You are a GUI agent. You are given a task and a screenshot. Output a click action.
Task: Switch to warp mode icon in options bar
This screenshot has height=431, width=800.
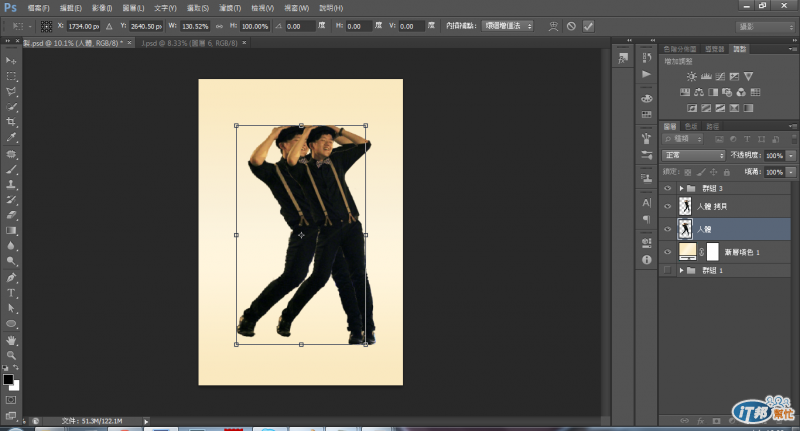tap(552, 25)
